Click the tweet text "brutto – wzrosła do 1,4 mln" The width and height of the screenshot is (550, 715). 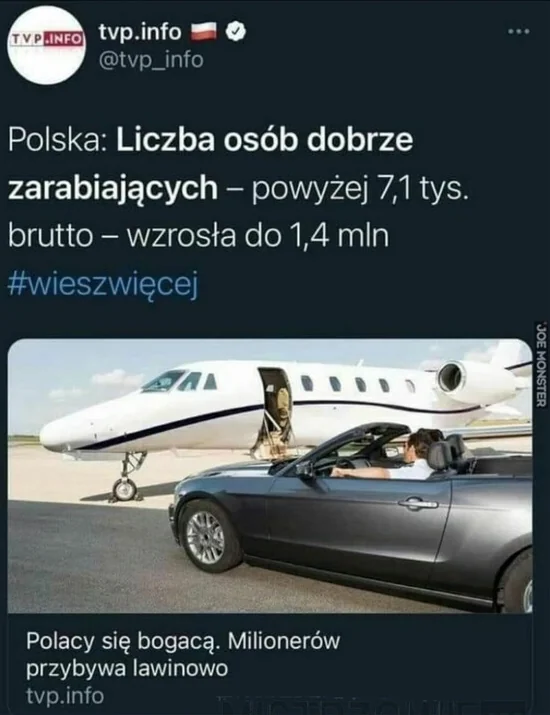point(198,236)
